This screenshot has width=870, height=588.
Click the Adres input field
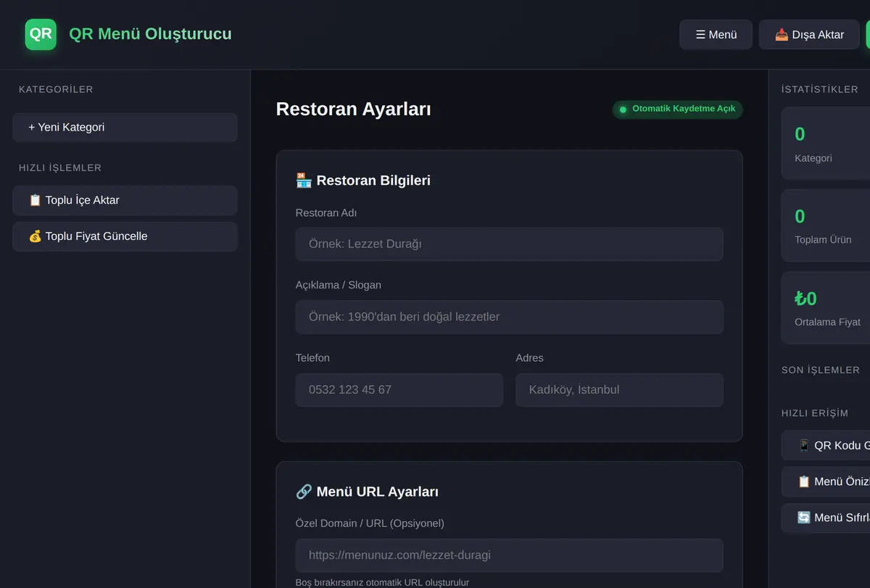(x=619, y=390)
